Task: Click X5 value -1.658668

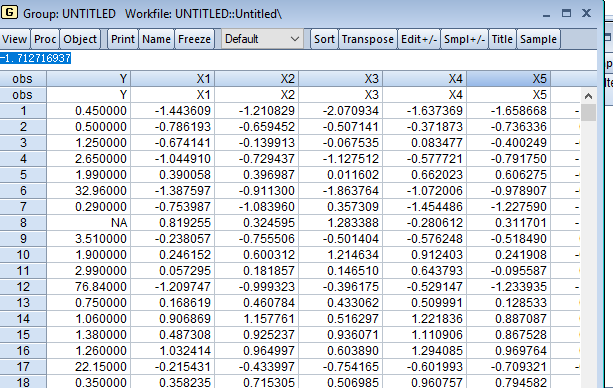Action: click(509, 111)
